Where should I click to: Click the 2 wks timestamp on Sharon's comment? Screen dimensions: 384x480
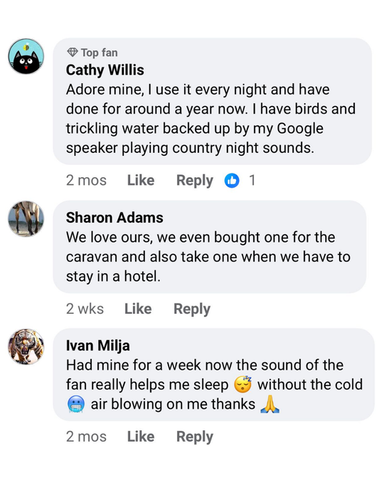(x=85, y=309)
